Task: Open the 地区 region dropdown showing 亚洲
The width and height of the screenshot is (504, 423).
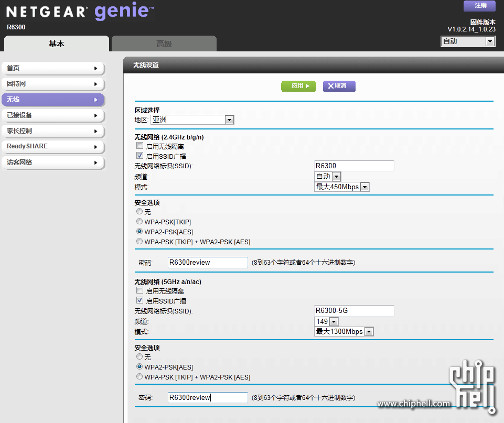Action: click(x=192, y=120)
